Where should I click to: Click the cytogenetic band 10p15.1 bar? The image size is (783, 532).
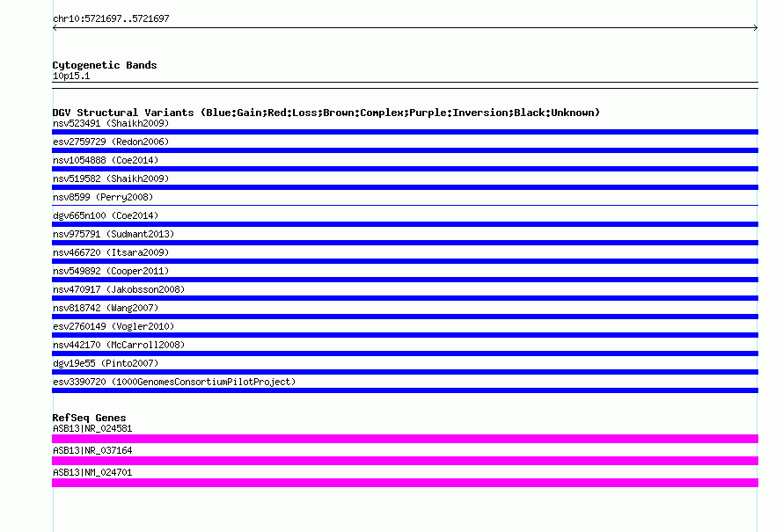(405, 85)
